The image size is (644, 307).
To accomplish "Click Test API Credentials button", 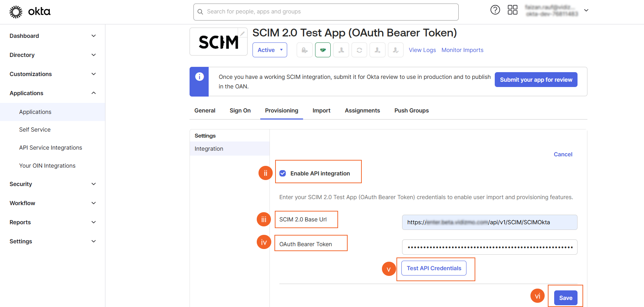I will tap(434, 268).
